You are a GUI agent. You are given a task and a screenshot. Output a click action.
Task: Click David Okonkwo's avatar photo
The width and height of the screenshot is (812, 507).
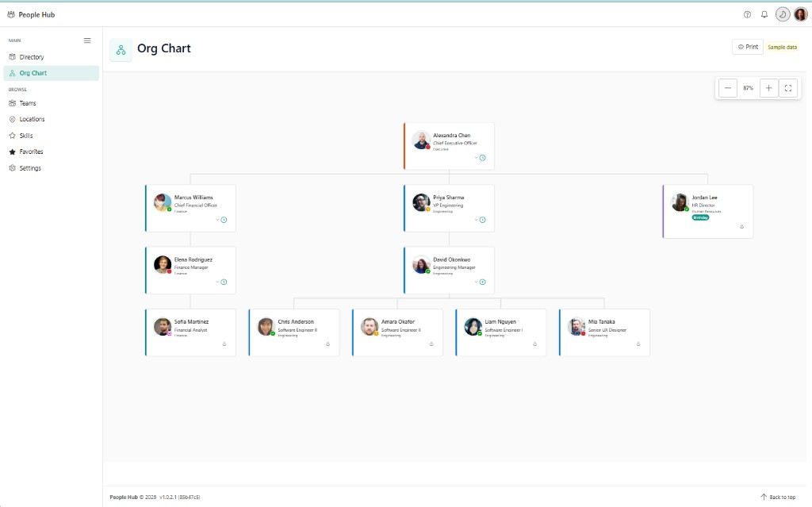point(421,264)
